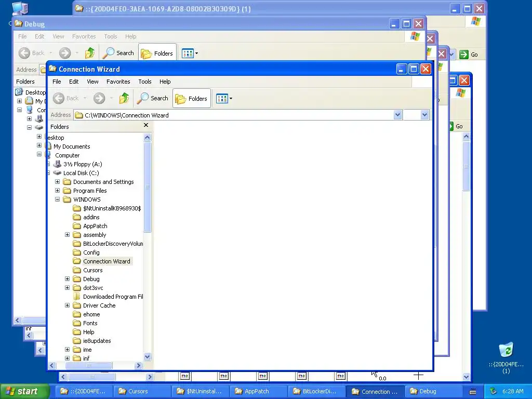Close the Folders pane with X

(146, 125)
